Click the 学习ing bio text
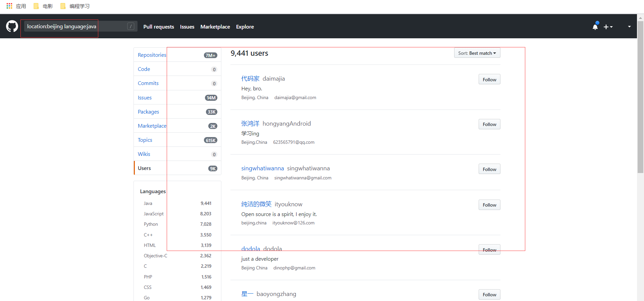The width and height of the screenshot is (644, 301). (x=250, y=134)
